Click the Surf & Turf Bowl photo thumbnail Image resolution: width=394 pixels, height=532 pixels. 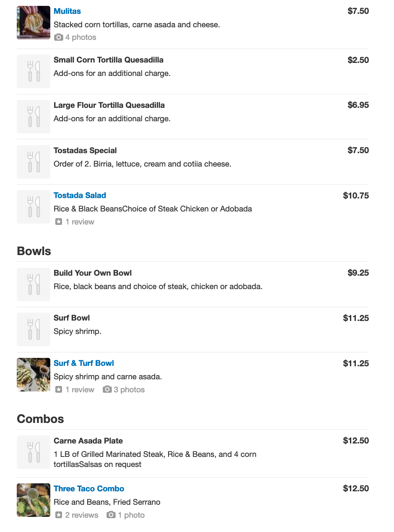[x=34, y=375]
